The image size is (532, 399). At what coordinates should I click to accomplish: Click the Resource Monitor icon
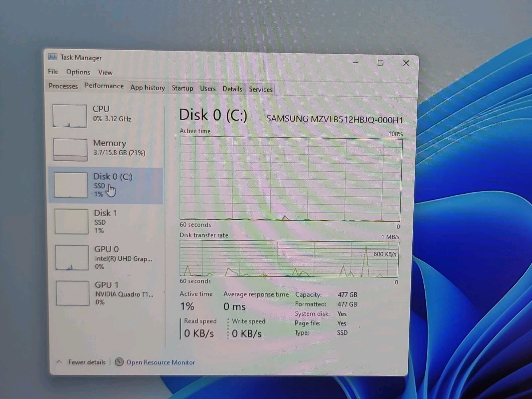(119, 362)
